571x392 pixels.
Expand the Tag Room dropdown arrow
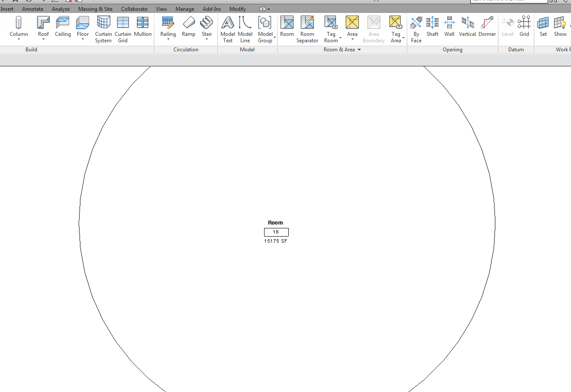pyautogui.click(x=340, y=38)
